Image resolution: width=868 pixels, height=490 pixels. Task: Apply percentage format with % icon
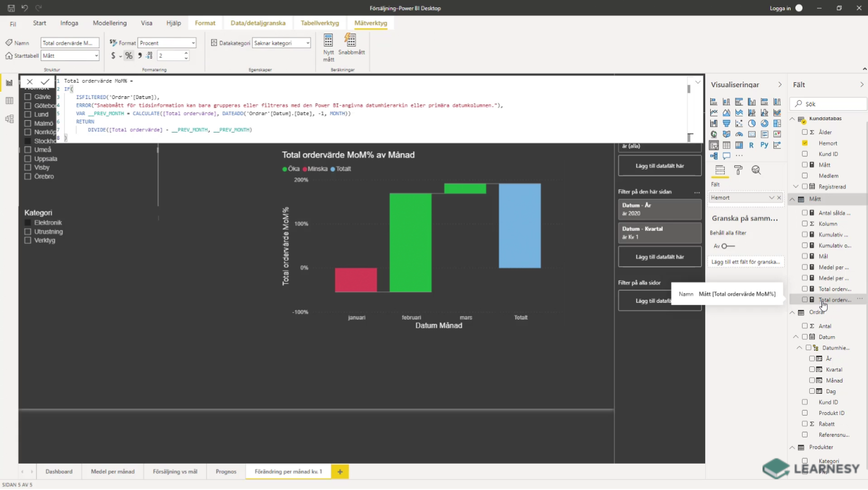(x=129, y=55)
